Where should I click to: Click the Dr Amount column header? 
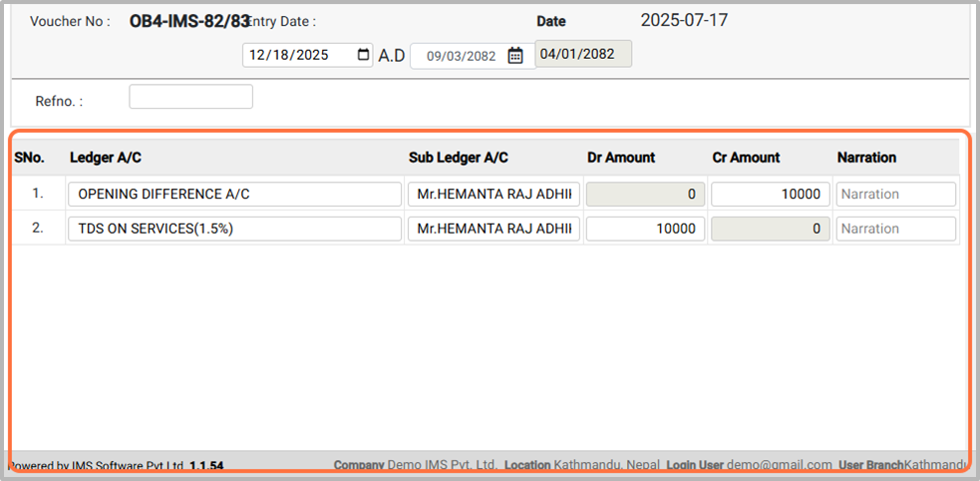coord(621,158)
